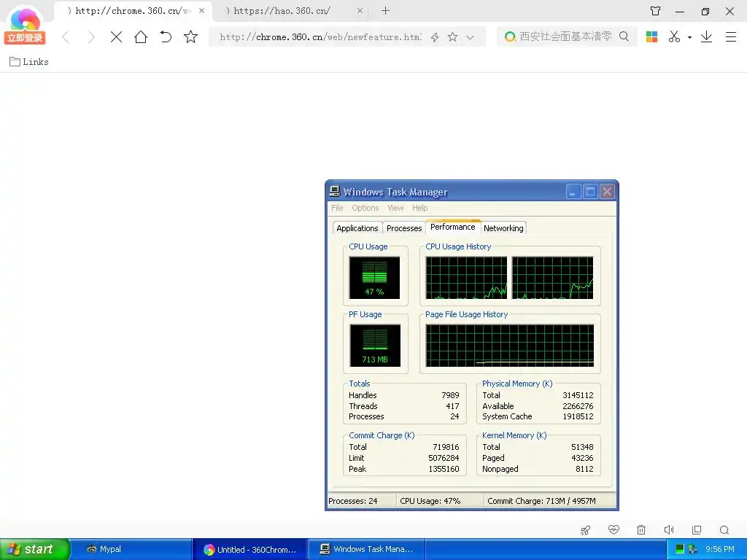Click the rocket accelerator icon in bottom bar
The width and height of the screenshot is (747, 560).
tap(586, 530)
